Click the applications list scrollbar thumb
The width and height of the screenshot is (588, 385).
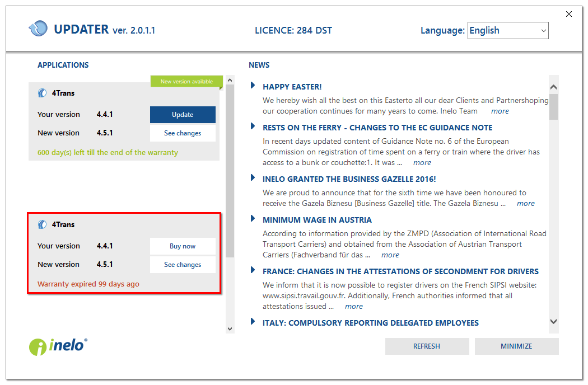click(230, 171)
